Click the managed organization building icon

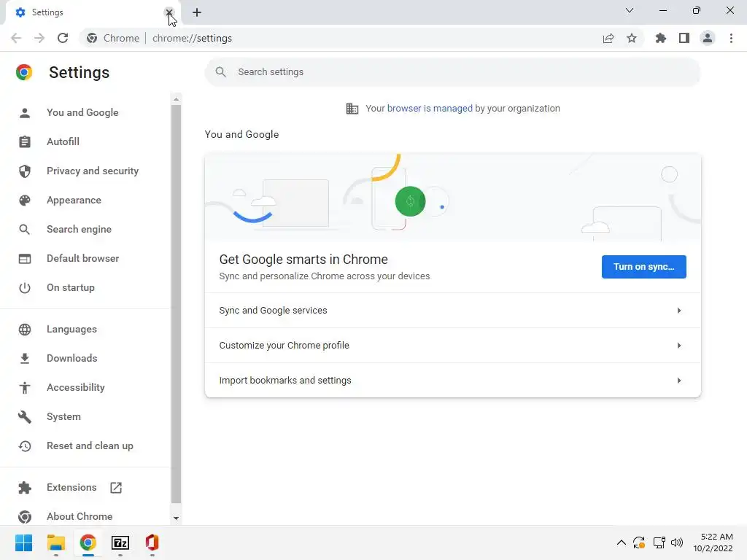352,109
